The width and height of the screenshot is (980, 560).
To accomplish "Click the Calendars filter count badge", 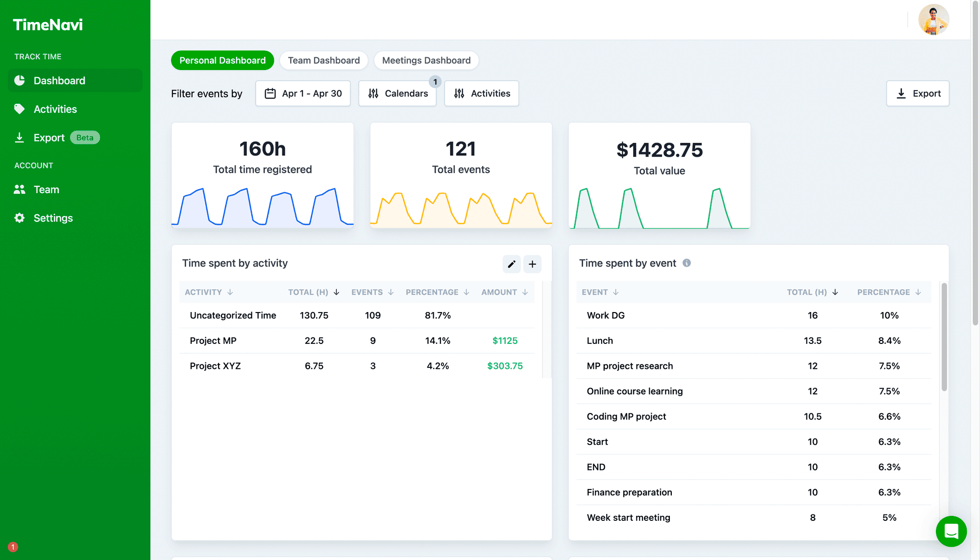I will pos(435,82).
